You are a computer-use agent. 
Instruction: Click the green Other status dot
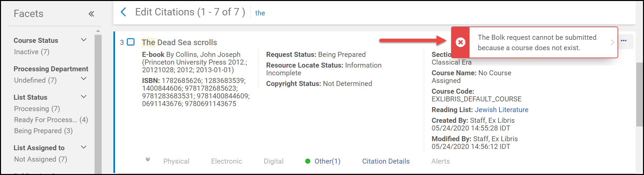pyautogui.click(x=308, y=161)
